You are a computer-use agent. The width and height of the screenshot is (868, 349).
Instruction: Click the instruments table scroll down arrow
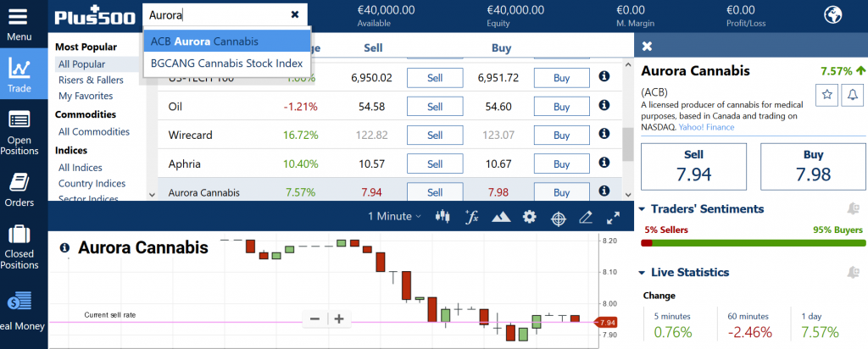[x=628, y=194]
